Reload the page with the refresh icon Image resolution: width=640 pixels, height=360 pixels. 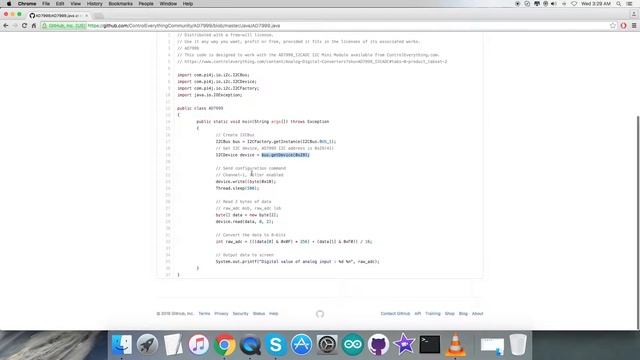tap(24, 26)
